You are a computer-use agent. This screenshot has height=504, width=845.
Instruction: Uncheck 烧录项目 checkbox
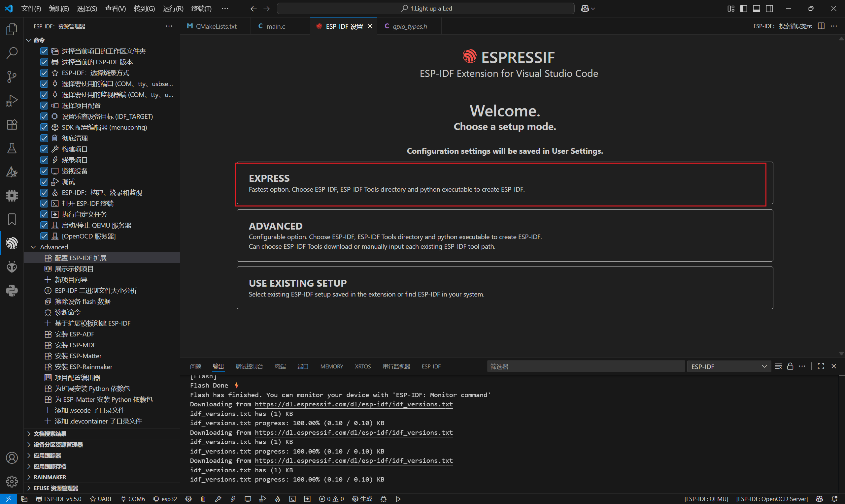click(x=44, y=160)
